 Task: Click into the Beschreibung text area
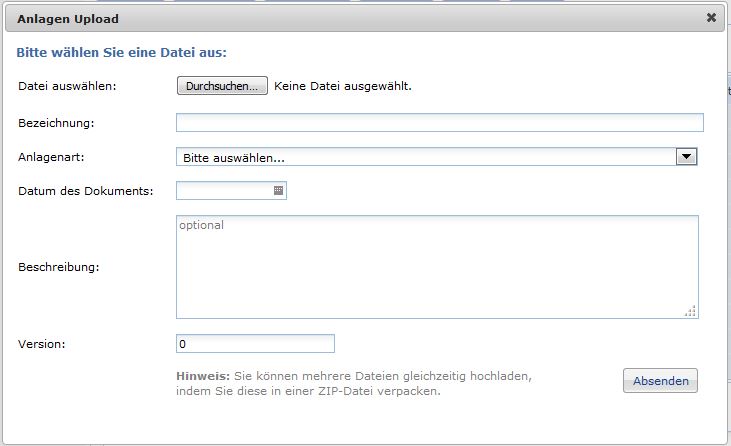[437, 267]
